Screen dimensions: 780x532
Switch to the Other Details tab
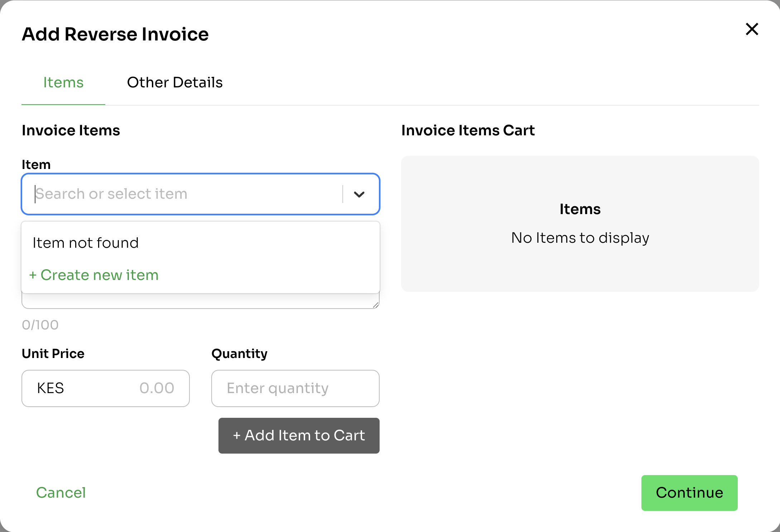click(175, 82)
